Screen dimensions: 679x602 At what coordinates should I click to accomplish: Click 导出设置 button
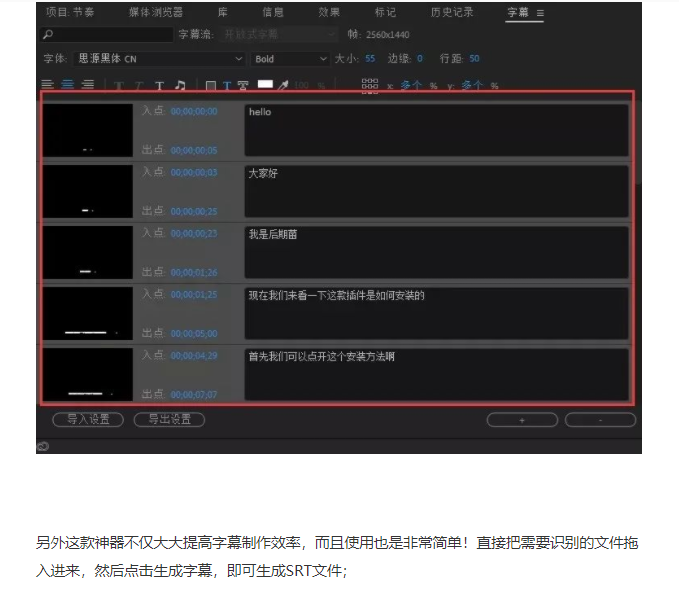click(169, 419)
